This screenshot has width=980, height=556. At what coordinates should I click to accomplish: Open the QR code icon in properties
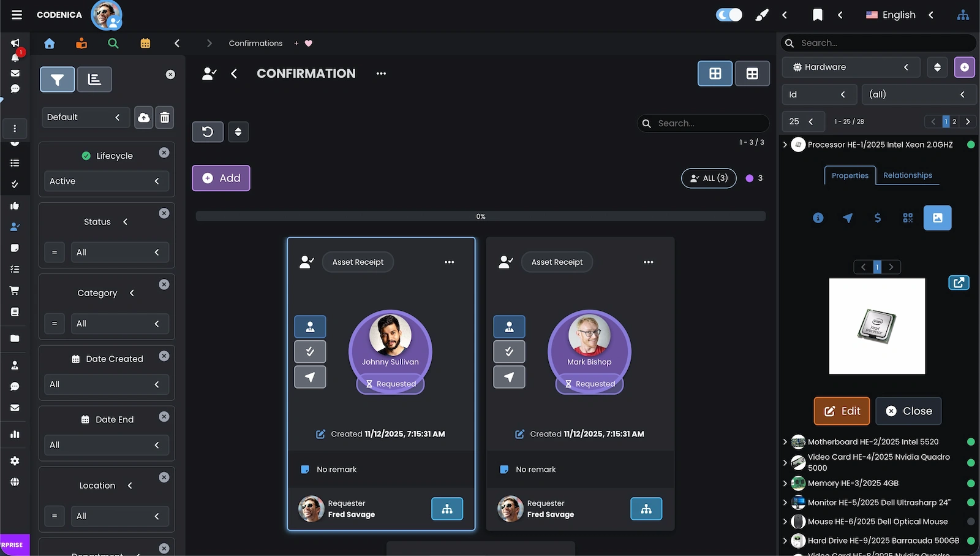point(908,218)
